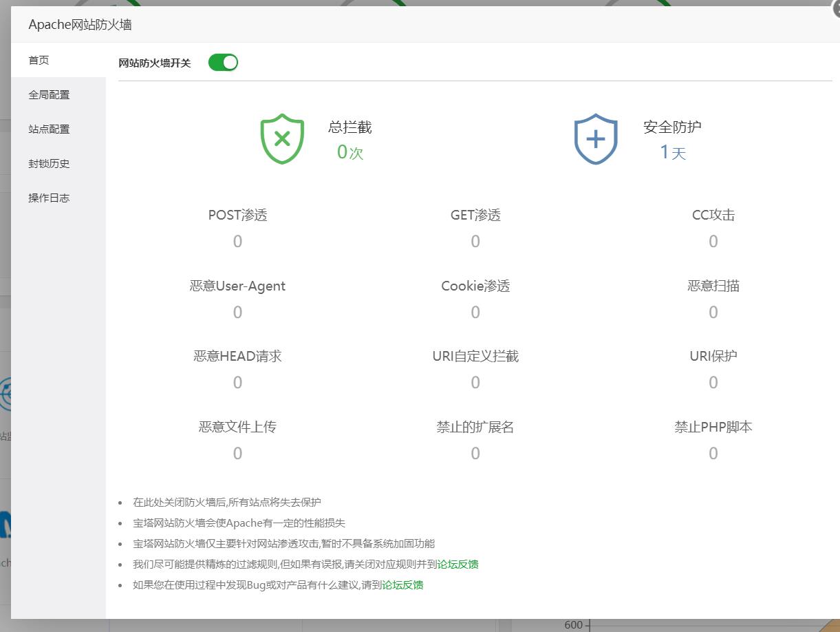Switch to 全局配置 tab
The height and width of the screenshot is (632, 840).
[x=58, y=94]
